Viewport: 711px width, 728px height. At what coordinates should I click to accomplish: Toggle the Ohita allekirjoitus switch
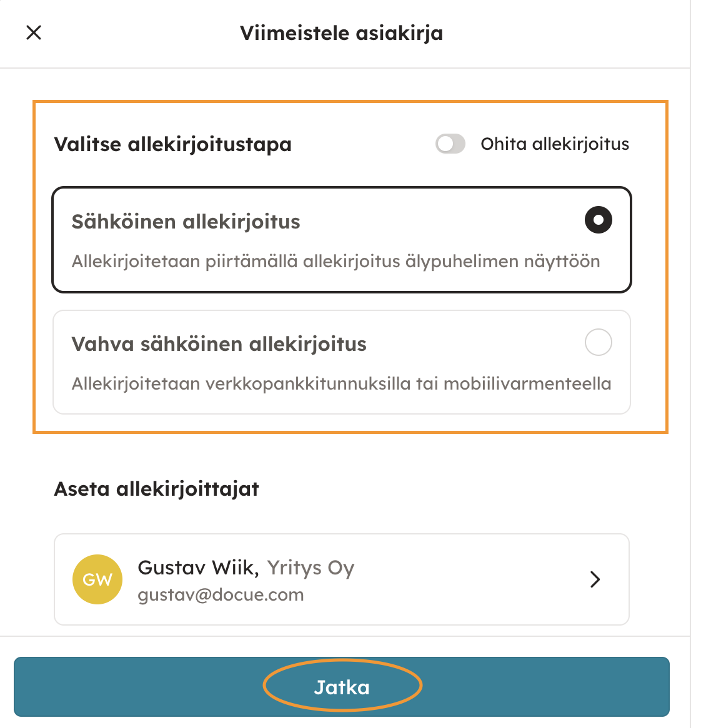450,144
